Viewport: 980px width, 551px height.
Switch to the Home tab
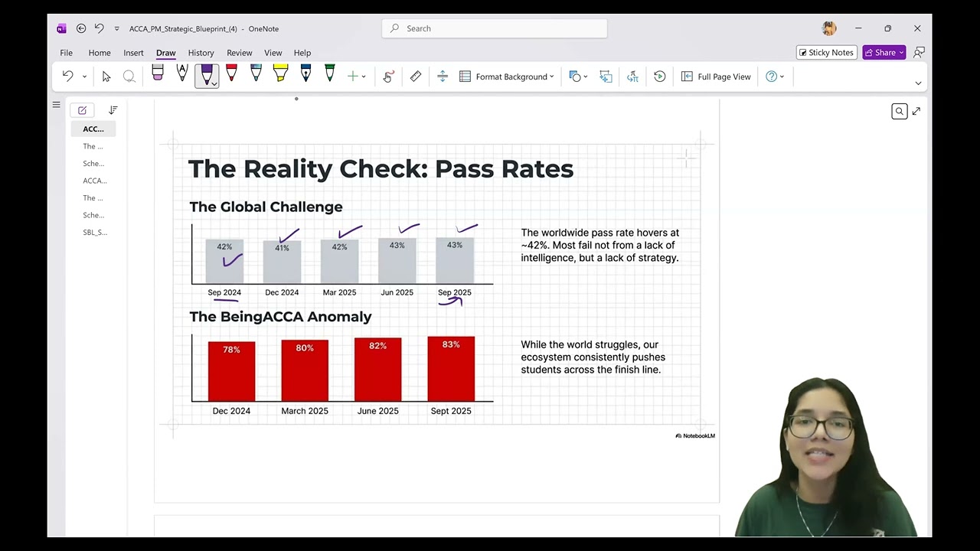(100, 53)
